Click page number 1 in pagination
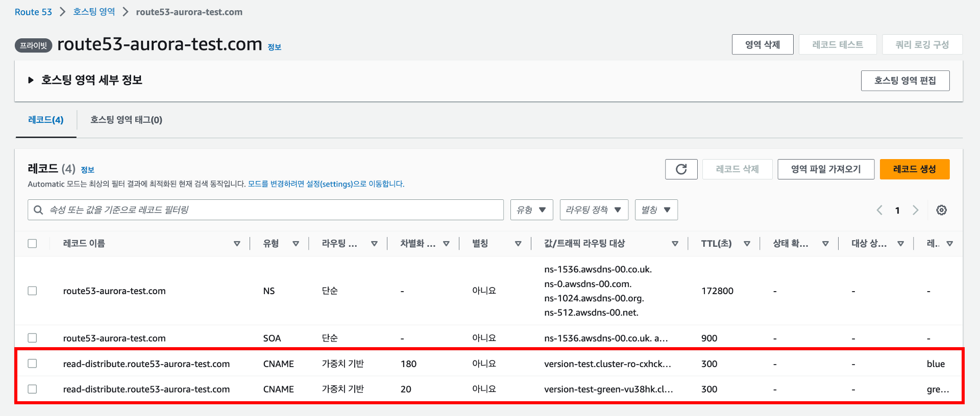This screenshot has height=416, width=980. (x=897, y=211)
